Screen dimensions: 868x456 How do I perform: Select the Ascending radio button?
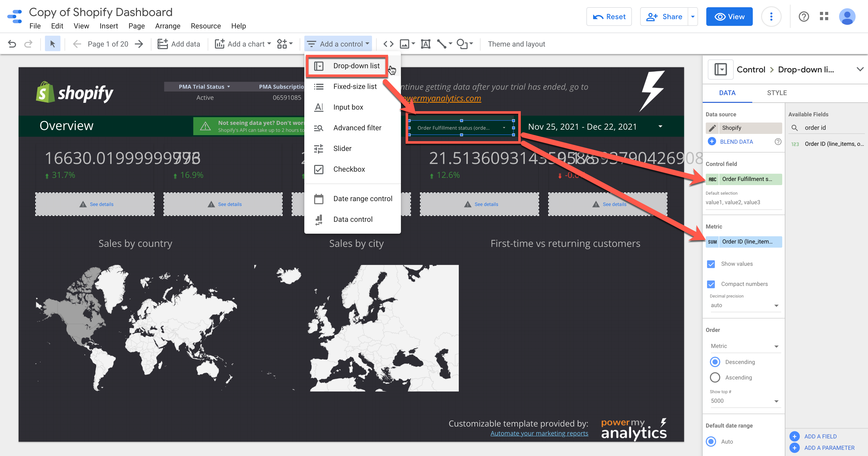pos(715,377)
